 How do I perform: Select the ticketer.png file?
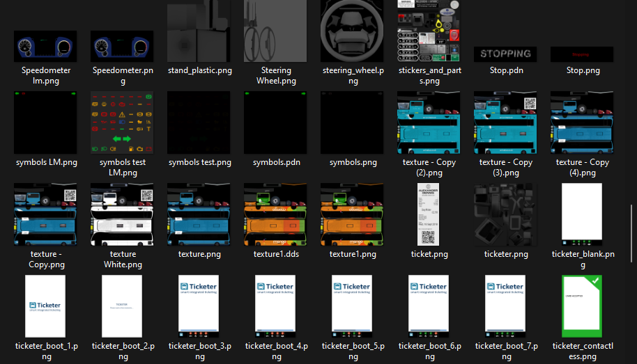[x=505, y=214]
